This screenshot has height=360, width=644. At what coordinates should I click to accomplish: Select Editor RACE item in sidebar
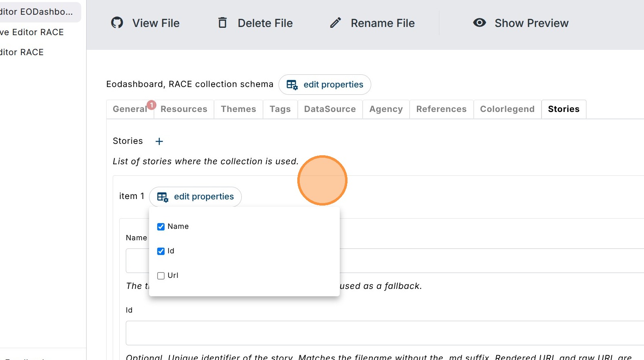[22, 52]
